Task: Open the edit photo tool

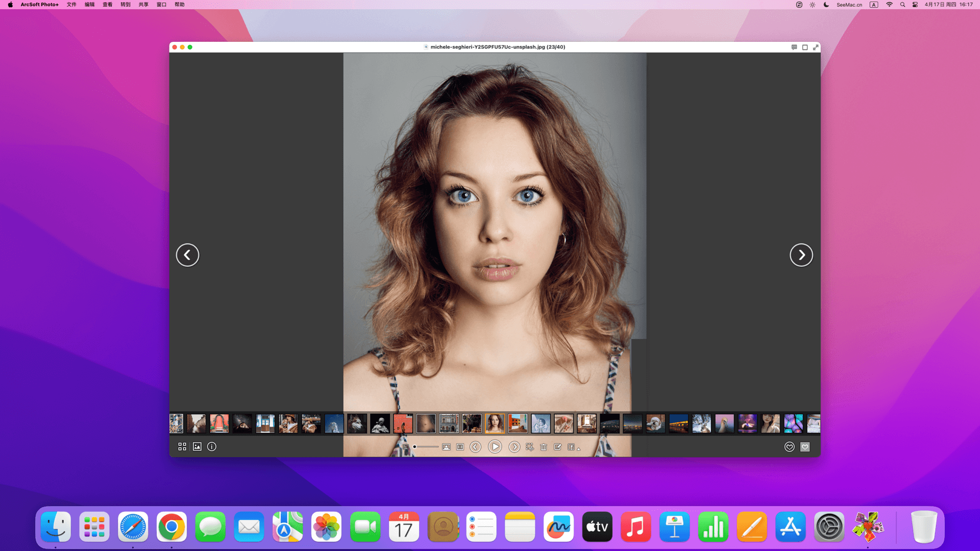Action: pos(557,447)
